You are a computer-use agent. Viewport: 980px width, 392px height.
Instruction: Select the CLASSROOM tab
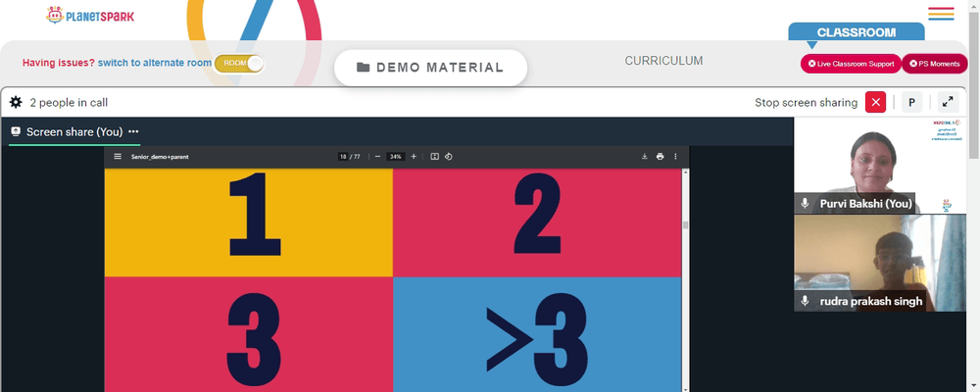(x=857, y=32)
